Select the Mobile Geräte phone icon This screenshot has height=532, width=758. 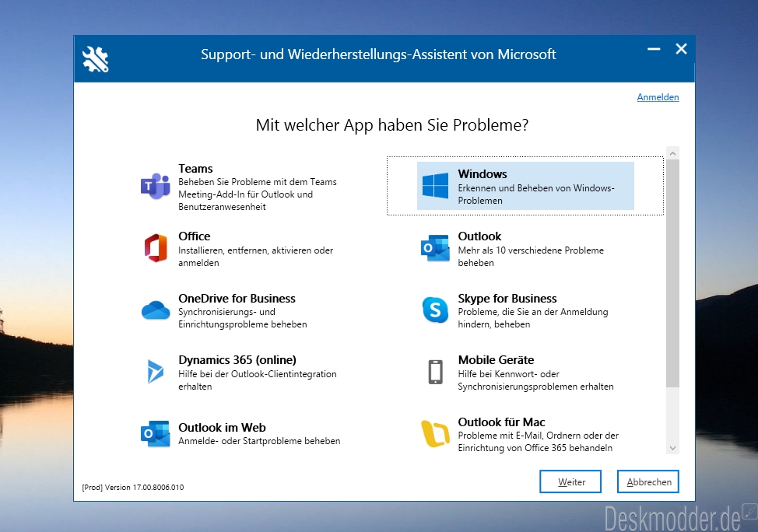pyautogui.click(x=436, y=372)
